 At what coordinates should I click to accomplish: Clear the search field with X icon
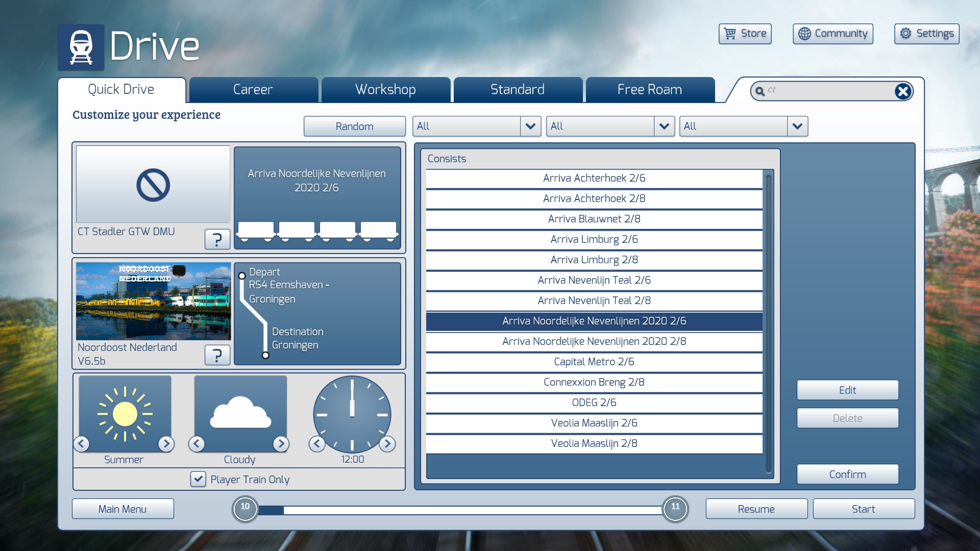coord(902,91)
